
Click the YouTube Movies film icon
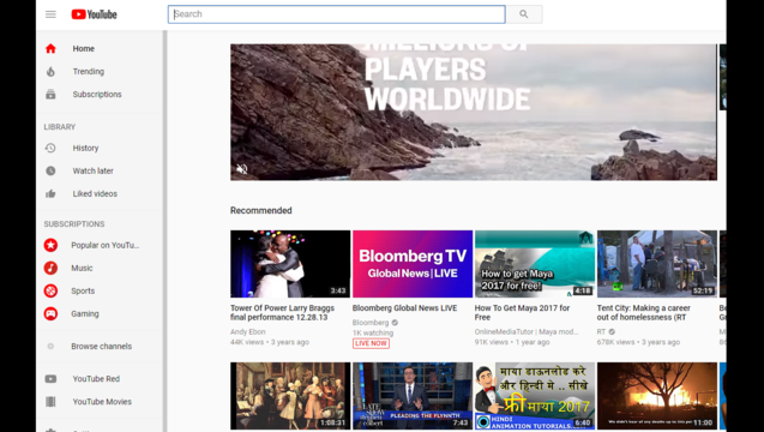51,402
